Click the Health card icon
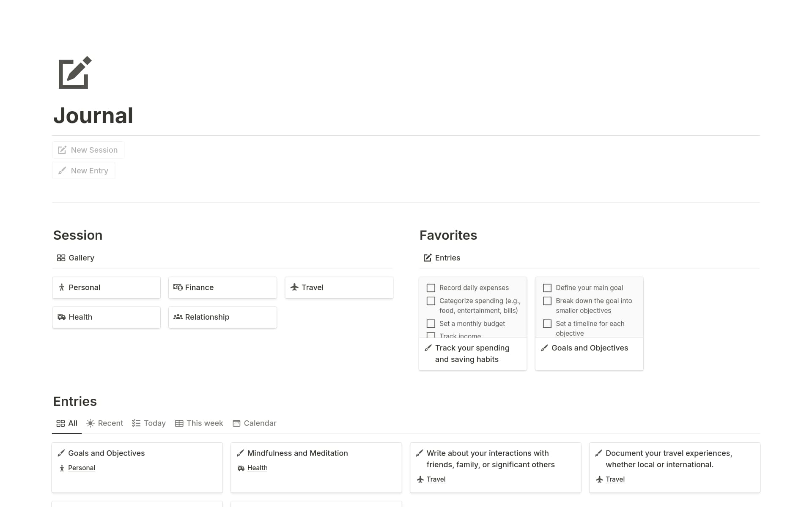 click(62, 317)
